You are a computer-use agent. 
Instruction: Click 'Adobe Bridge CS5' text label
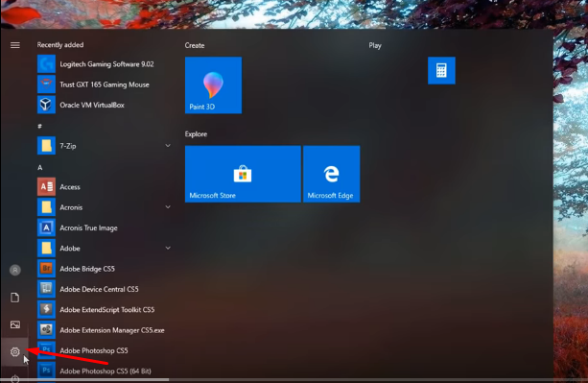pos(87,269)
